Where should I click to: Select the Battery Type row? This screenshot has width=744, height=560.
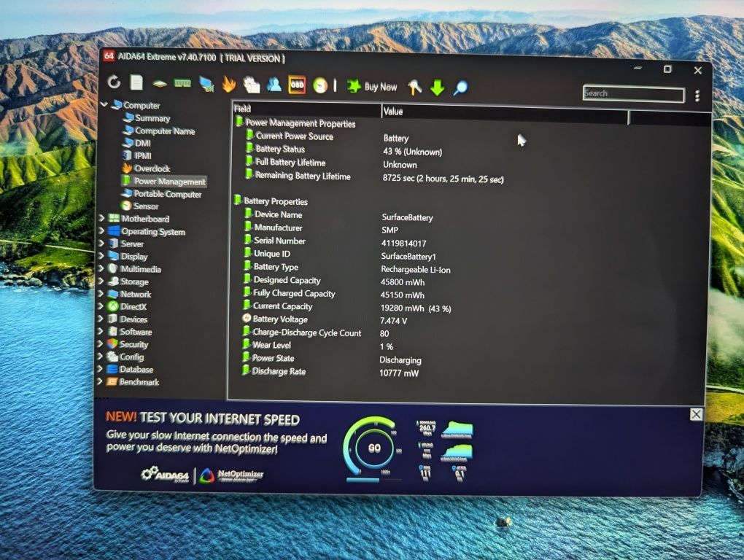tap(347, 268)
